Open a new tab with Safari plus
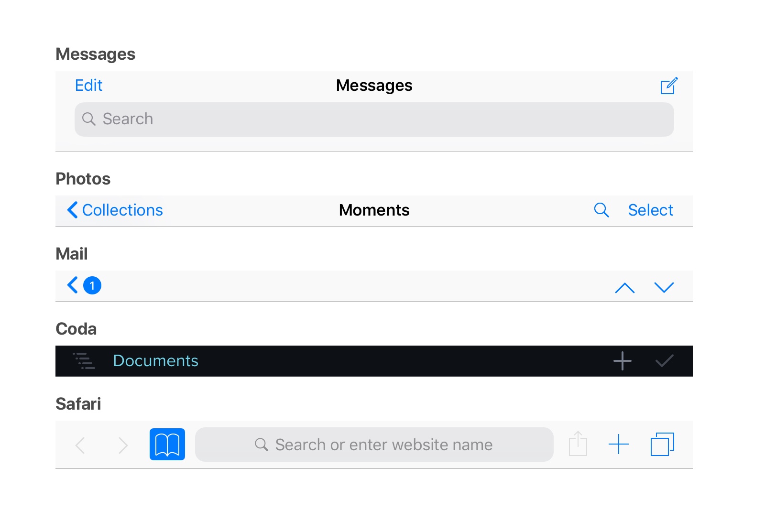 (x=618, y=444)
